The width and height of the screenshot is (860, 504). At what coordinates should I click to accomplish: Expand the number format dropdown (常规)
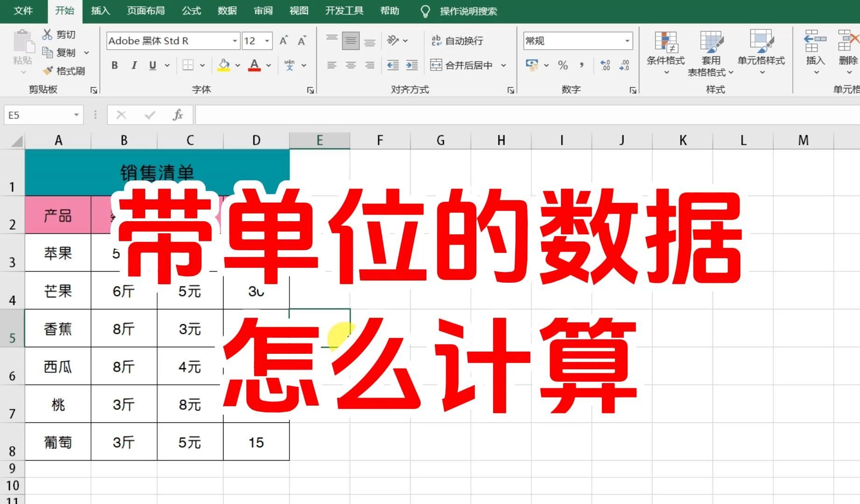coord(627,41)
